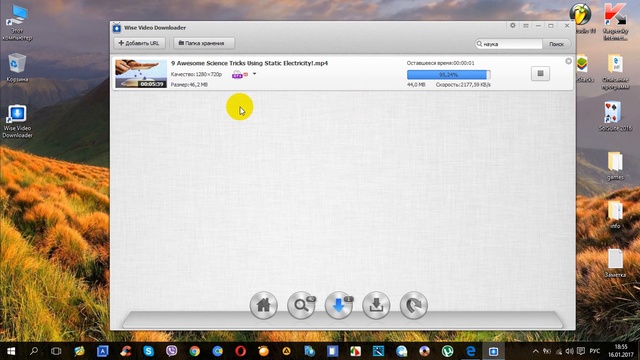Select Wise Video Downloader desktop shortcut
The image size is (640, 360).
click(17, 122)
